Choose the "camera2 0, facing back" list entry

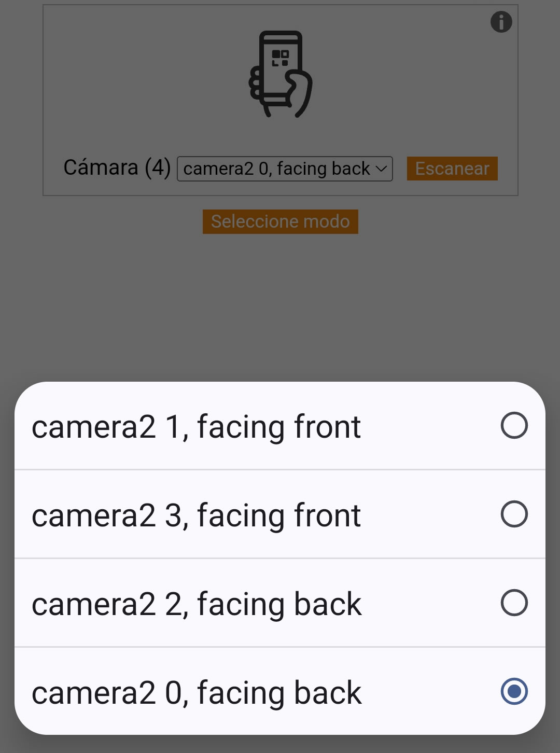click(280, 691)
